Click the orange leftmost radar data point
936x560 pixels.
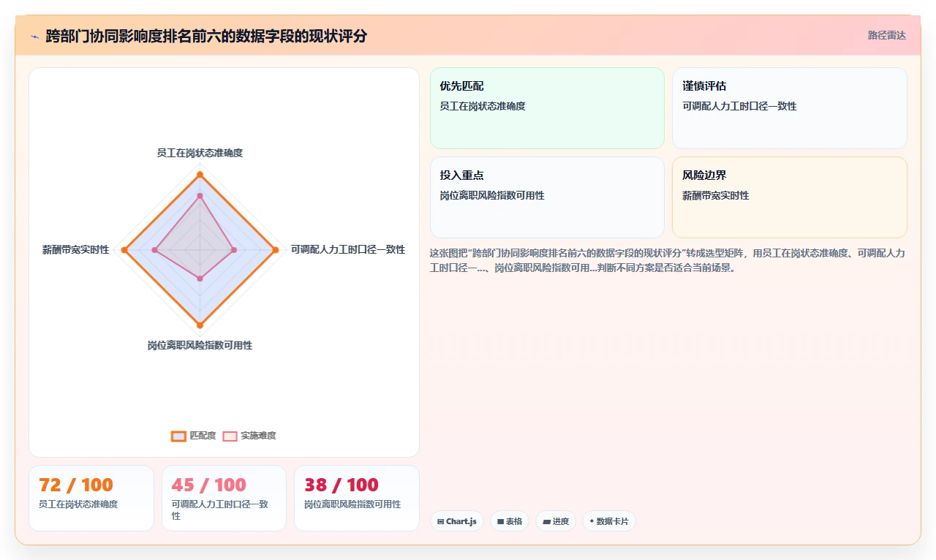coord(124,250)
